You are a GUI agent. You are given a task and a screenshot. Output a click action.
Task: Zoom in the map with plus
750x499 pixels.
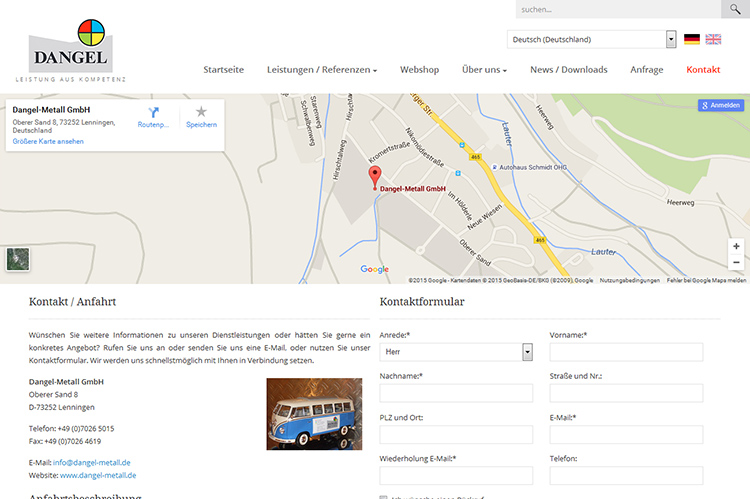point(736,246)
